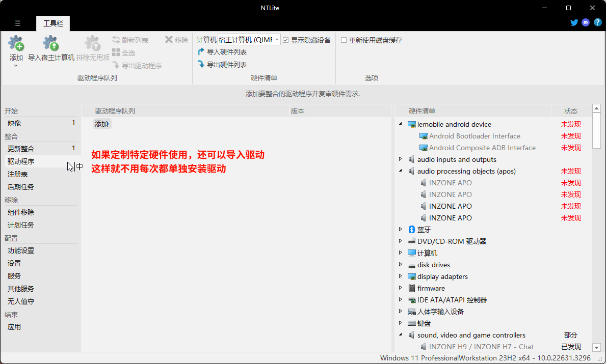
Task: Click the 移除 X icon
Action: (x=169, y=40)
